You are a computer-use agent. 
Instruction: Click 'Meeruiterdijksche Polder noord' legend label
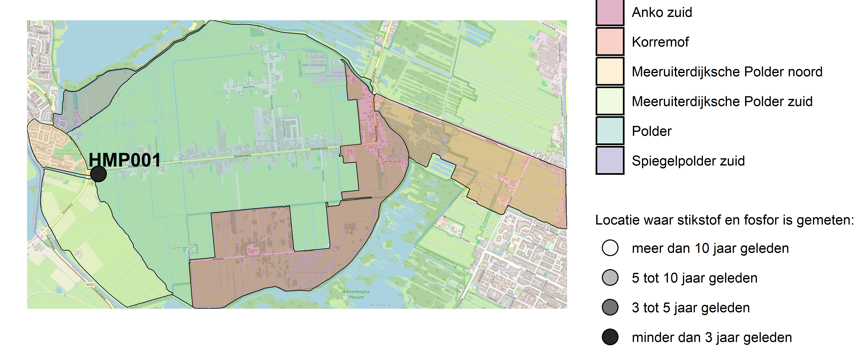tap(727, 72)
